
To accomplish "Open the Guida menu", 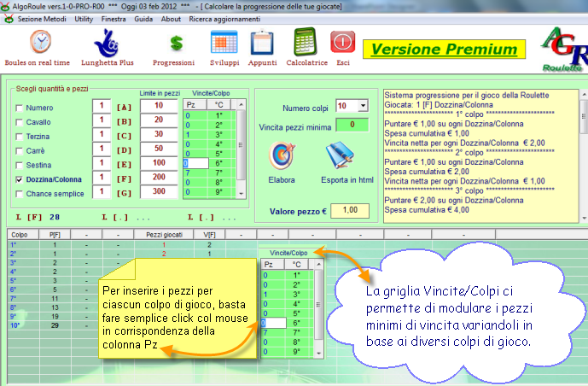I will [143, 19].
